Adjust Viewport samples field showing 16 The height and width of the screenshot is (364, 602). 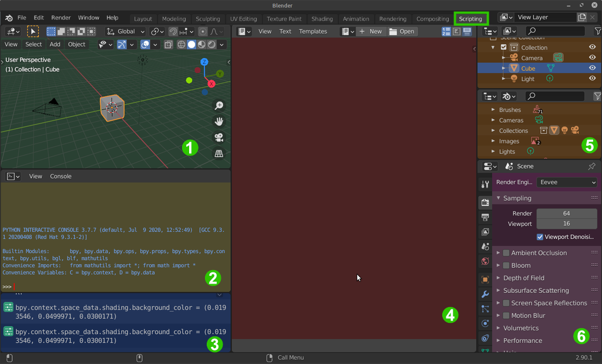coord(567,224)
